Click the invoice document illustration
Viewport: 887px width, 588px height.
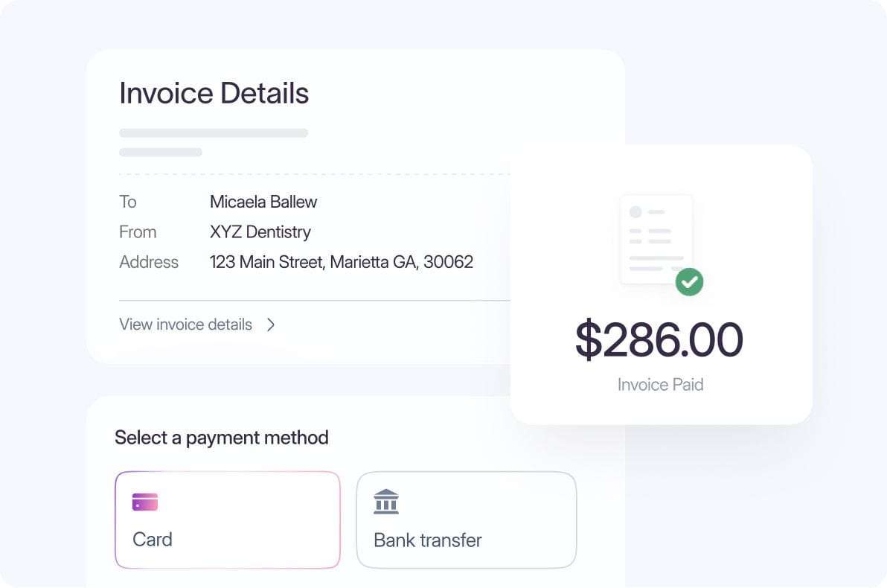[x=656, y=238]
